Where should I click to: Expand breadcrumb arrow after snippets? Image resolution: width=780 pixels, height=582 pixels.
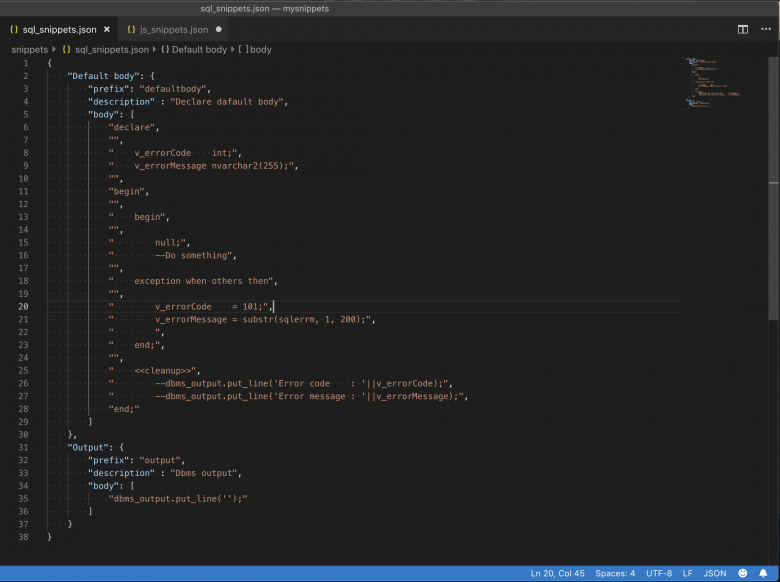[54, 49]
